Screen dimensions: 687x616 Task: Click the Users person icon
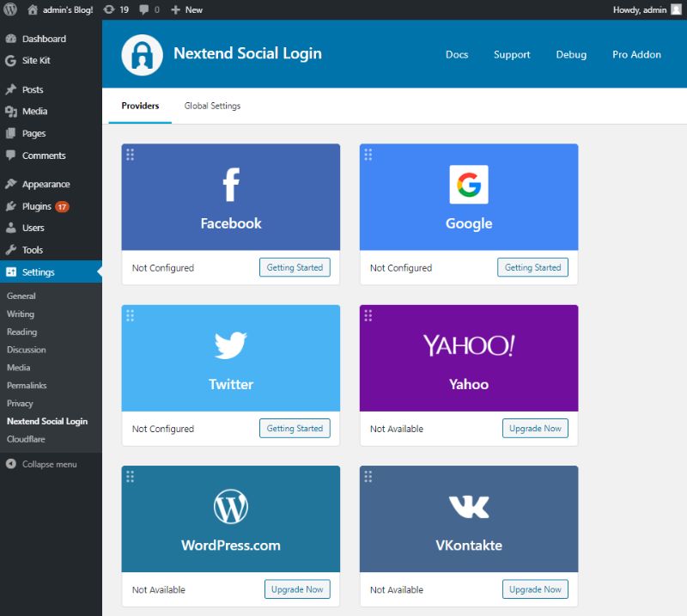(11, 228)
